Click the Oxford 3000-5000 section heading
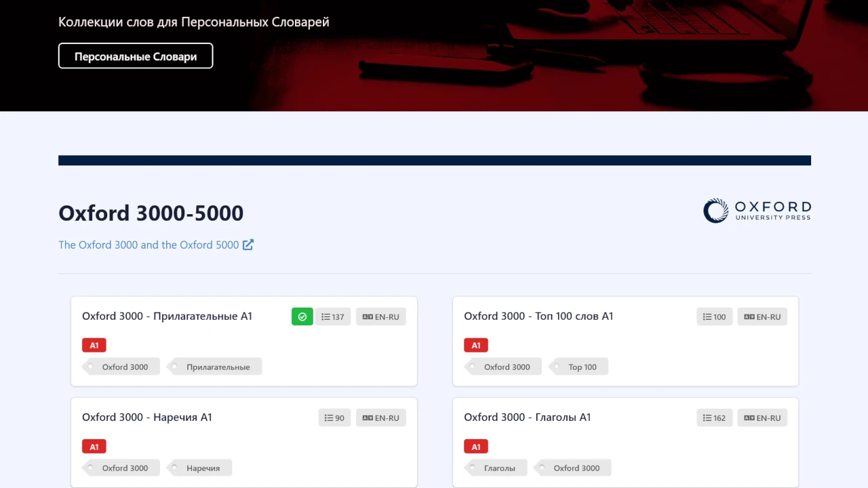This screenshot has width=868, height=488. coord(151,213)
